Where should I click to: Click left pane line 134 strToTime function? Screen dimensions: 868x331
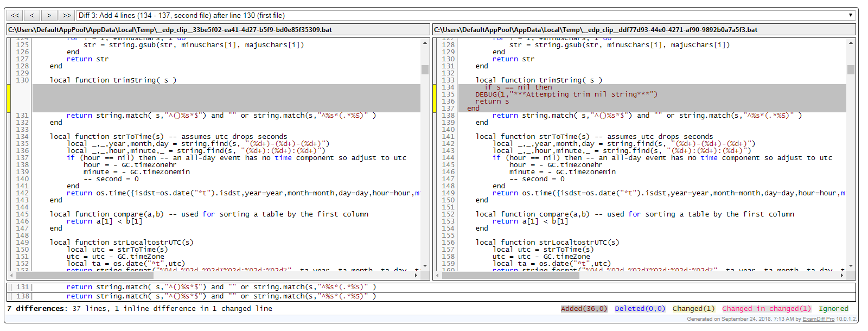[x=168, y=137]
